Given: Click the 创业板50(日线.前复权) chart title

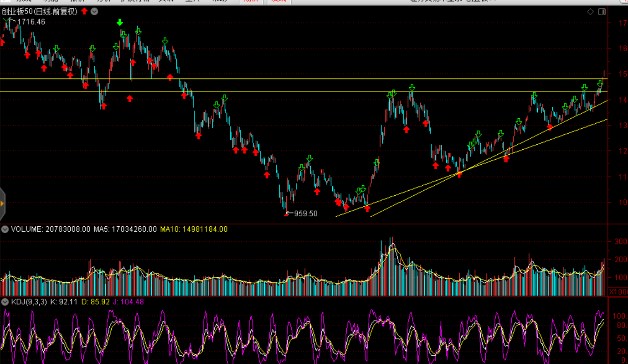Looking at the screenshot, I should (x=40, y=12).
